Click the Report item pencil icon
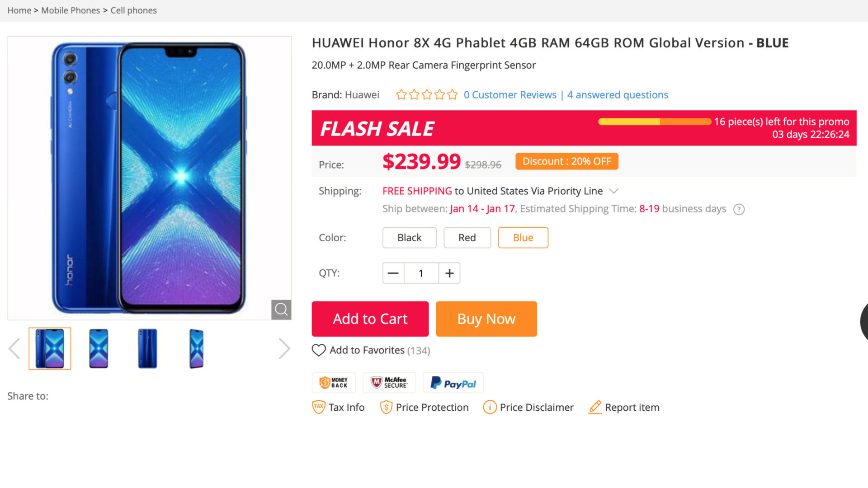This screenshot has height=488, width=868. coord(595,407)
